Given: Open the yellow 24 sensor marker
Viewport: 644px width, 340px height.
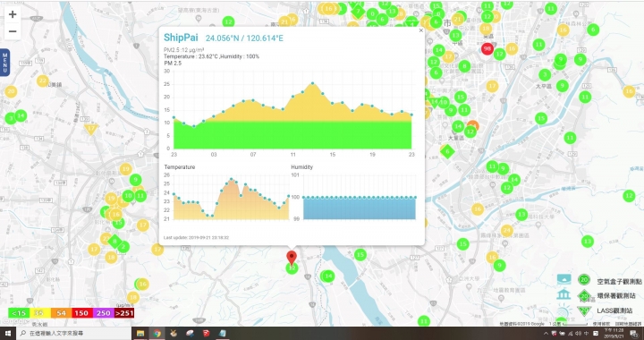Looking at the screenshot, I should [507, 231].
